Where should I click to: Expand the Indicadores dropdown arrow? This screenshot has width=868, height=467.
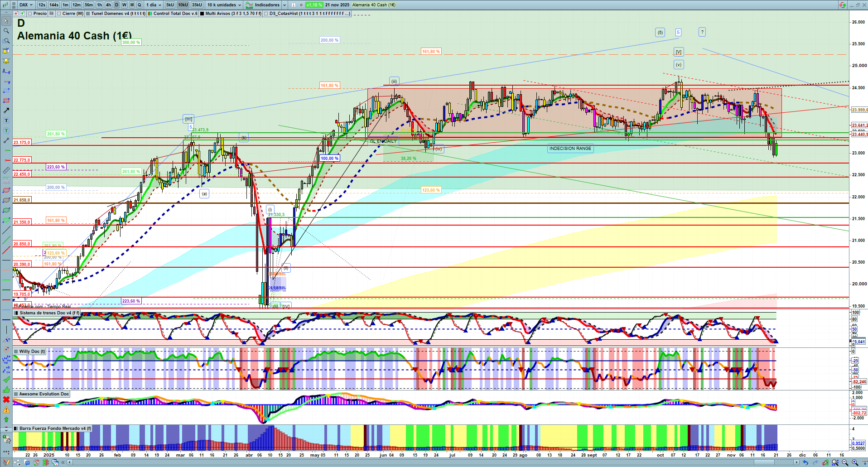[x=285, y=5]
